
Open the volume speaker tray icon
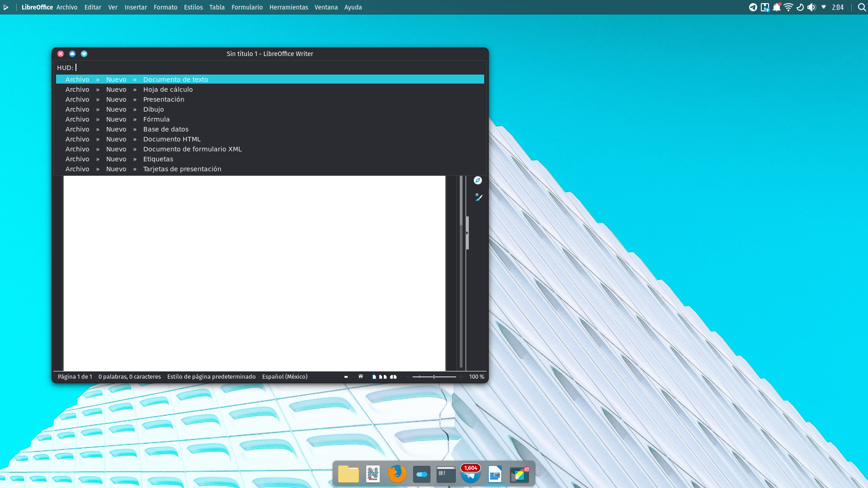811,7
